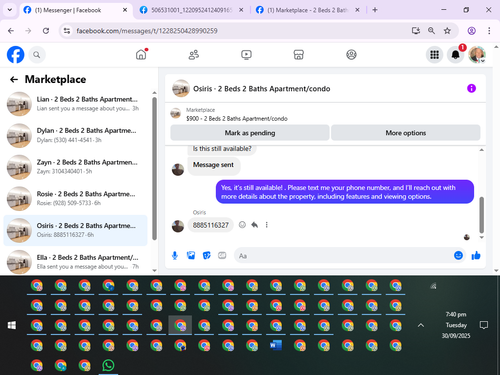Bookmark this page with the star
The height and width of the screenshot is (375, 500).
pos(447,31)
